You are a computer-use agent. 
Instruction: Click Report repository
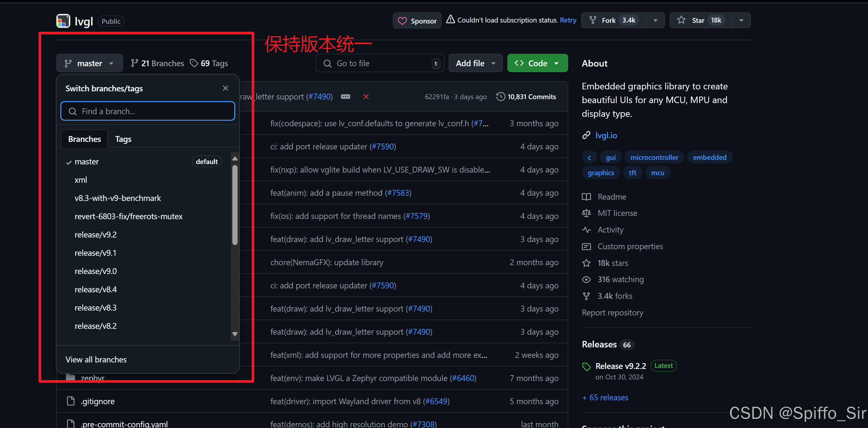[x=612, y=313]
